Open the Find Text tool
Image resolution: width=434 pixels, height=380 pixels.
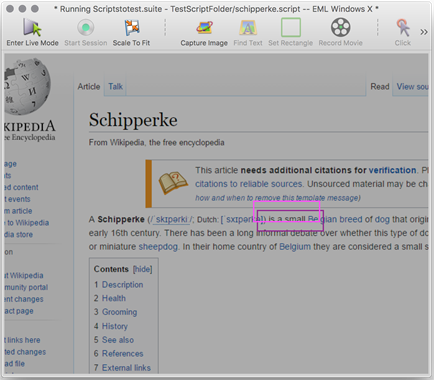[x=248, y=28]
